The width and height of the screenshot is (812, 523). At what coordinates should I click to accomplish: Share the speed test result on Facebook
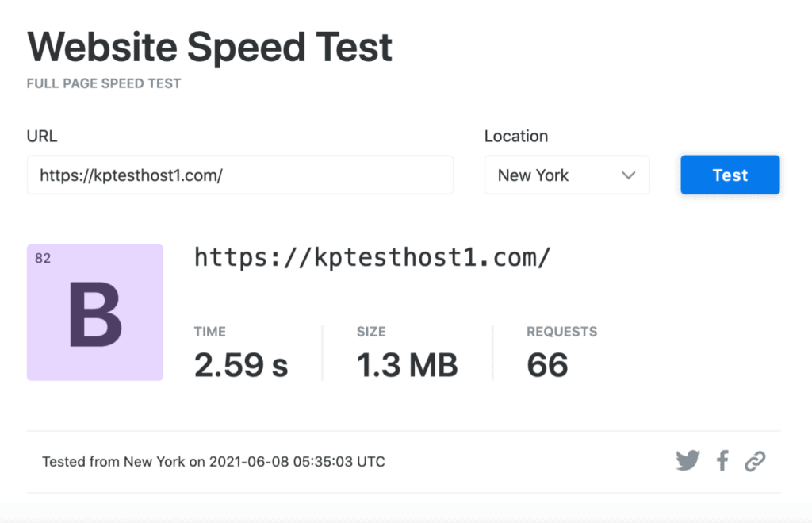(722, 460)
